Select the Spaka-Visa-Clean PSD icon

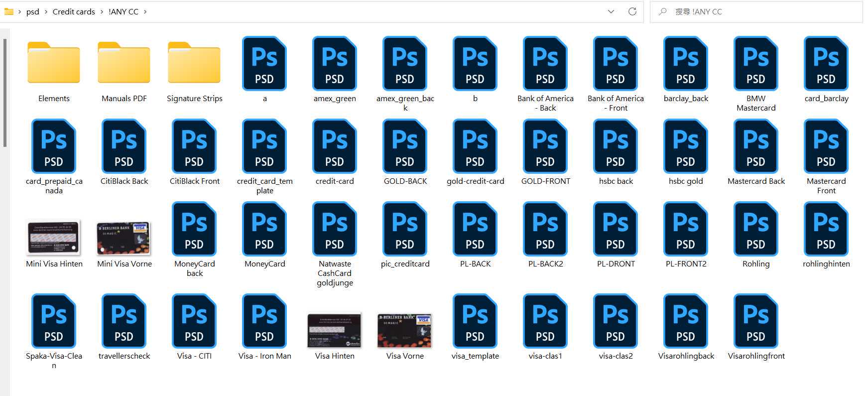coord(54,321)
